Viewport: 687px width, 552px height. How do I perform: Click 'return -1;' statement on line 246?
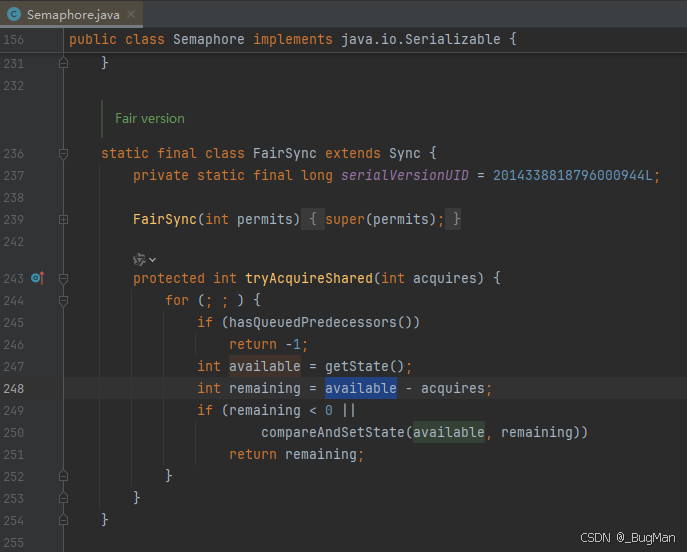point(269,344)
